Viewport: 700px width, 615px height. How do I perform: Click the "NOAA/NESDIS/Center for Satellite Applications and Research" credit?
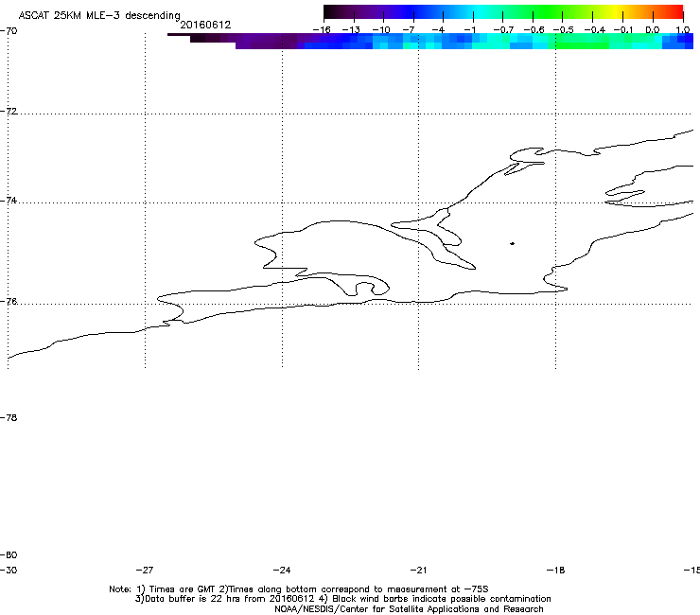(409, 609)
